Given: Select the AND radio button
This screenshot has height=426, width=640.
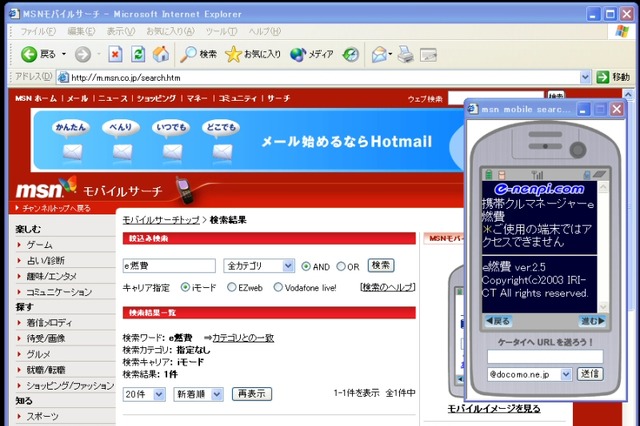Looking at the screenshot, I should point(306,266).
